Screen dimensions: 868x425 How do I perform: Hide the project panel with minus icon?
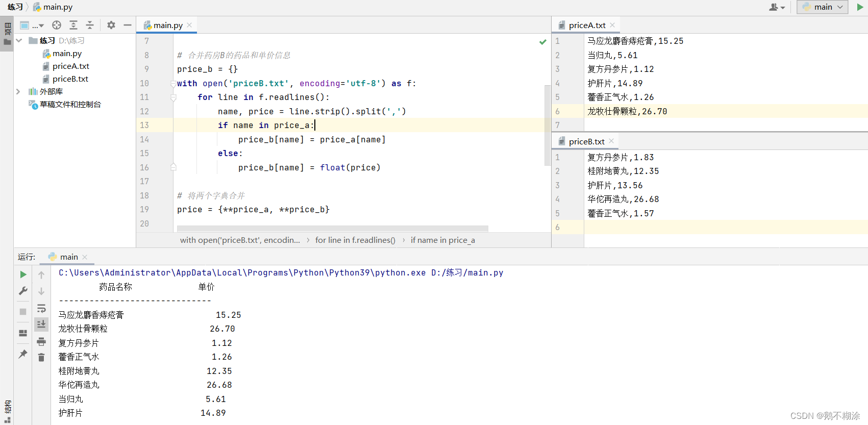128,25
